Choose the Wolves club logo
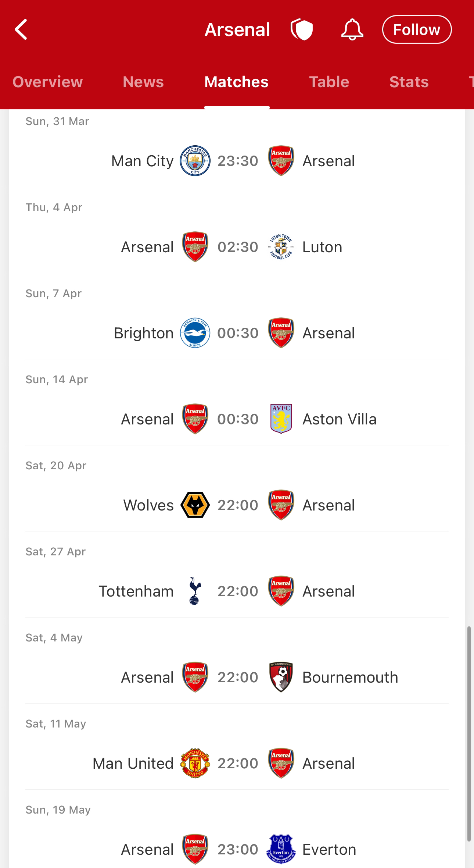Image resolution: width=474 pixels, height=868 pixels. coord(195,505)
